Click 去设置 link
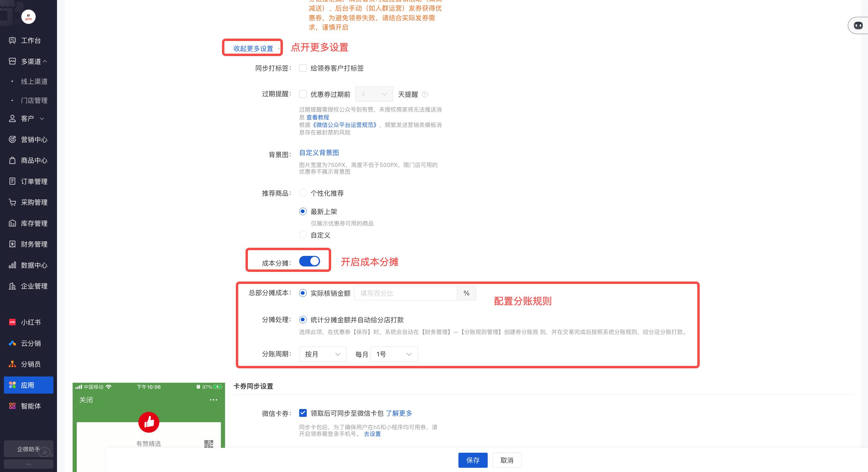The image size is (868, 472). [372, 434]
